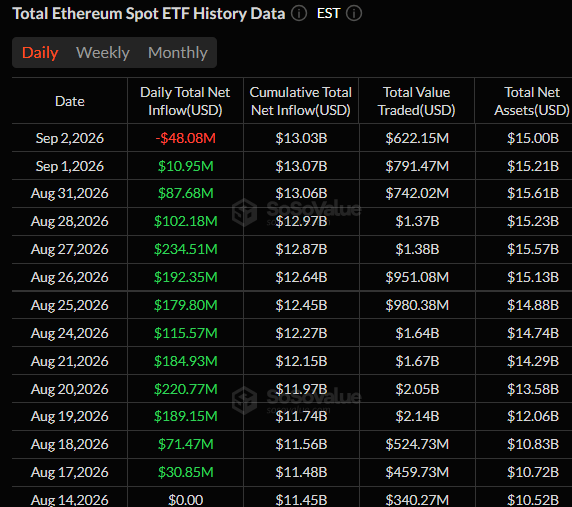This screenshot has width=572, height=507.
Task: Select the Daily tab
Action: (x=40, y=53)
